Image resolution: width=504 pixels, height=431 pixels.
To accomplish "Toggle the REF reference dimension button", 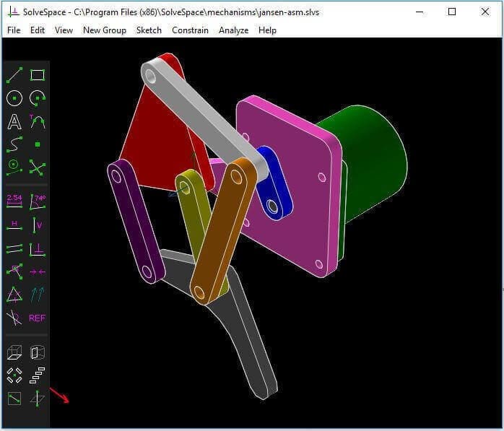I will (38, 318).
